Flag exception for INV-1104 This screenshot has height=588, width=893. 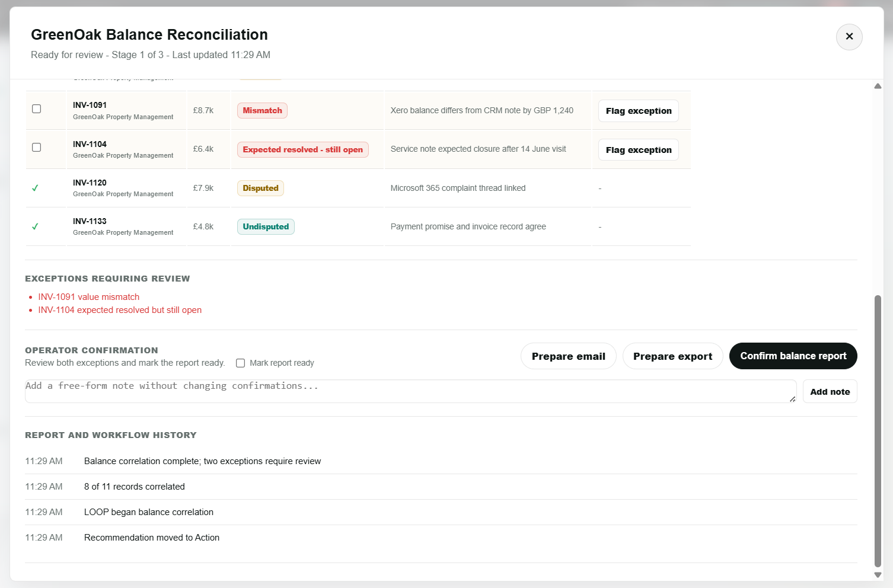(639, 150)
